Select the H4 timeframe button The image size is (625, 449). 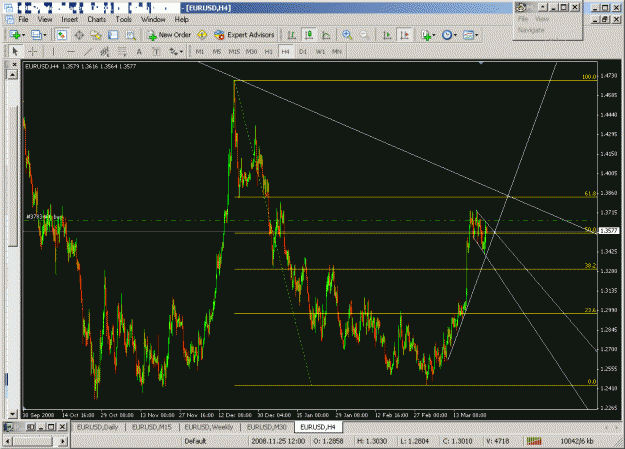pos(285,51)
